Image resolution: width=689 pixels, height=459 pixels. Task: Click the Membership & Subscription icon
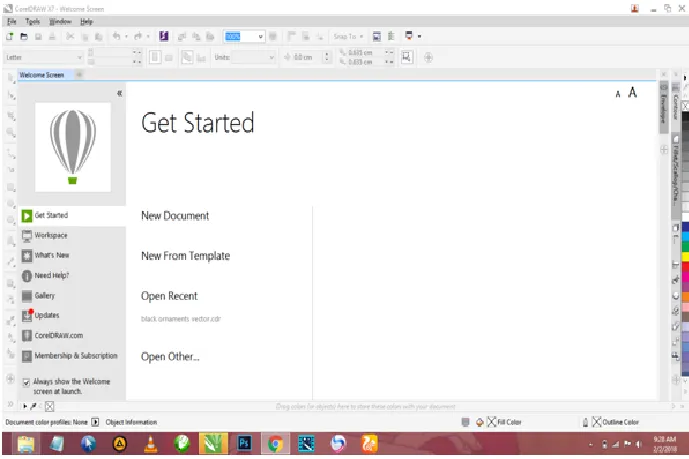pos(27,356)
